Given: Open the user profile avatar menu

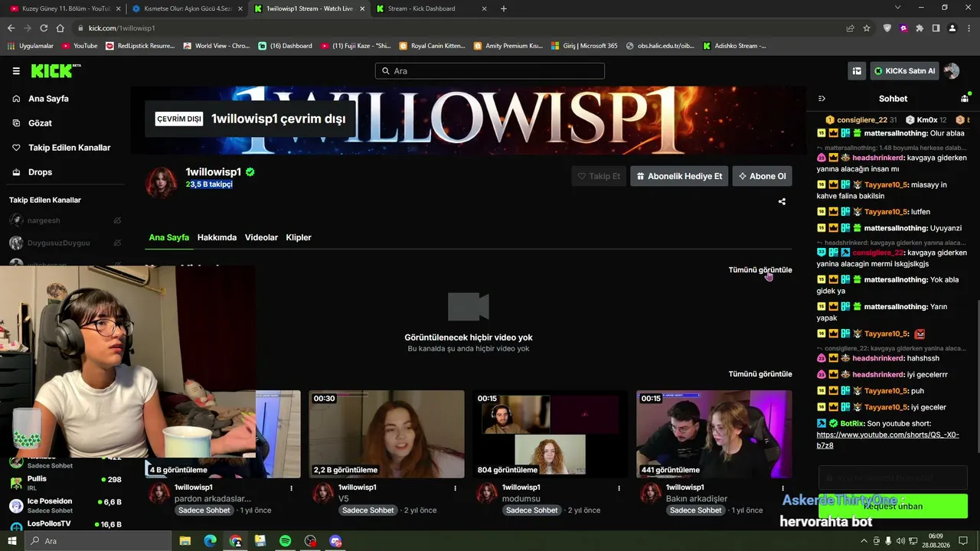Looking at the screenshot, I should [952, 71].
